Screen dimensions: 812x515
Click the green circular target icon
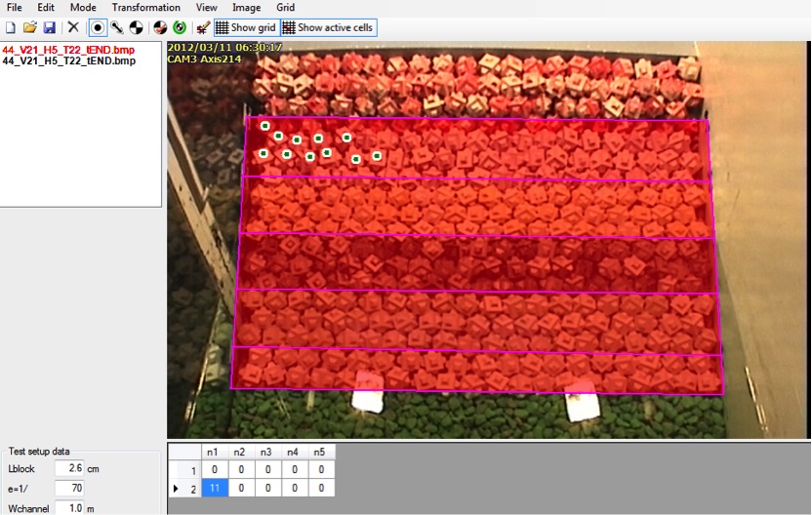[179, 28]
